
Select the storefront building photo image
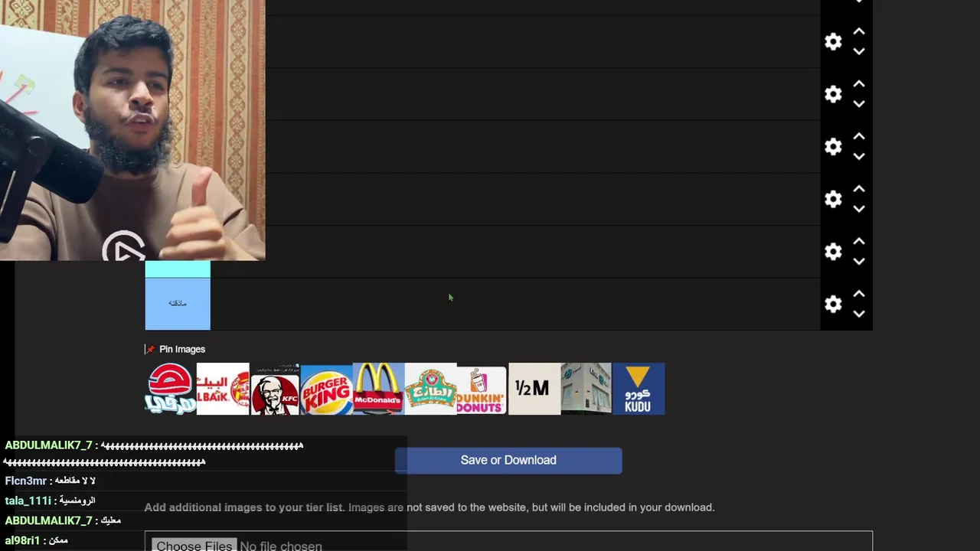[586, 389]
